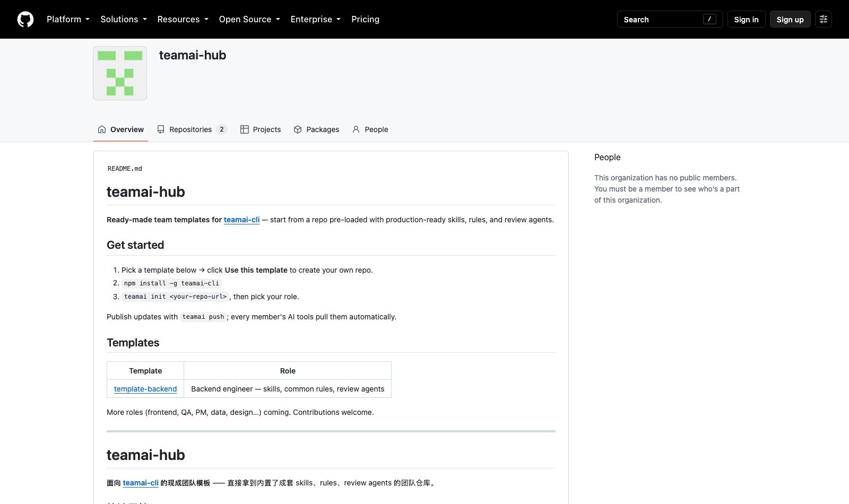Switch to the Projects tab

(261, 129)
